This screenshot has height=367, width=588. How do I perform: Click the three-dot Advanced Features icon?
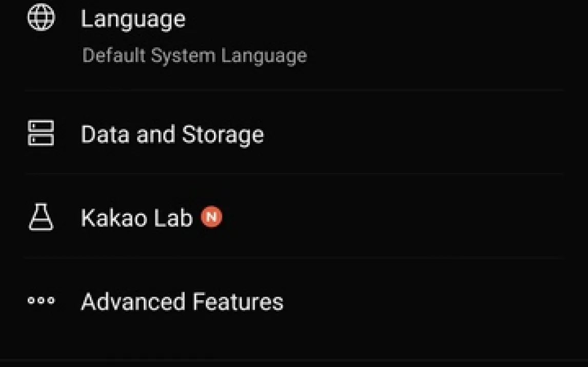tap(41, 301)
